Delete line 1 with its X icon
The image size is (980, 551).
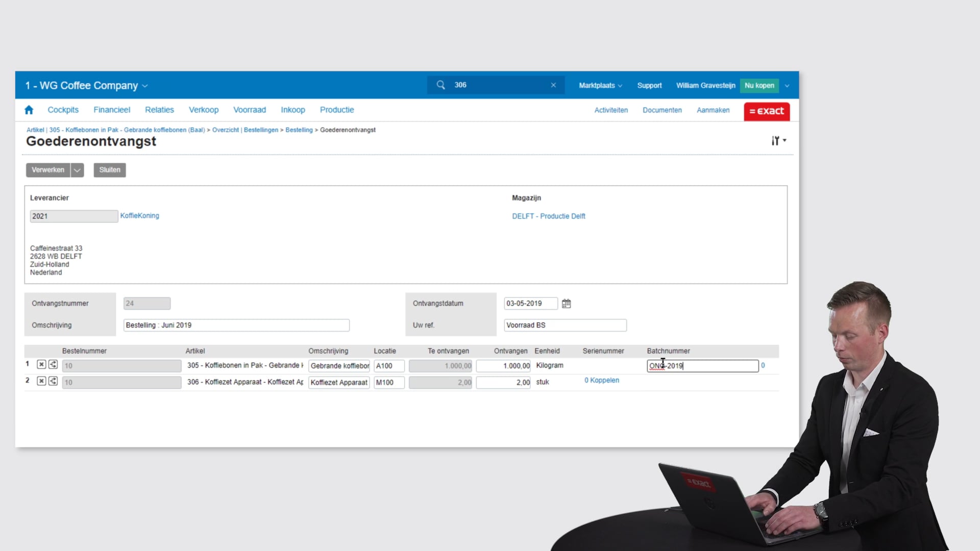point(41,365)
